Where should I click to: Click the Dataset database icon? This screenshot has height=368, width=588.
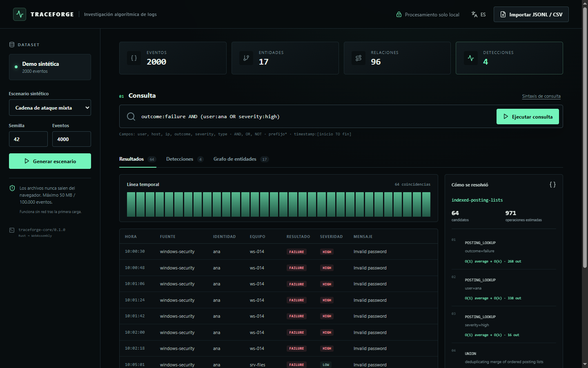[x=12, y=45]
